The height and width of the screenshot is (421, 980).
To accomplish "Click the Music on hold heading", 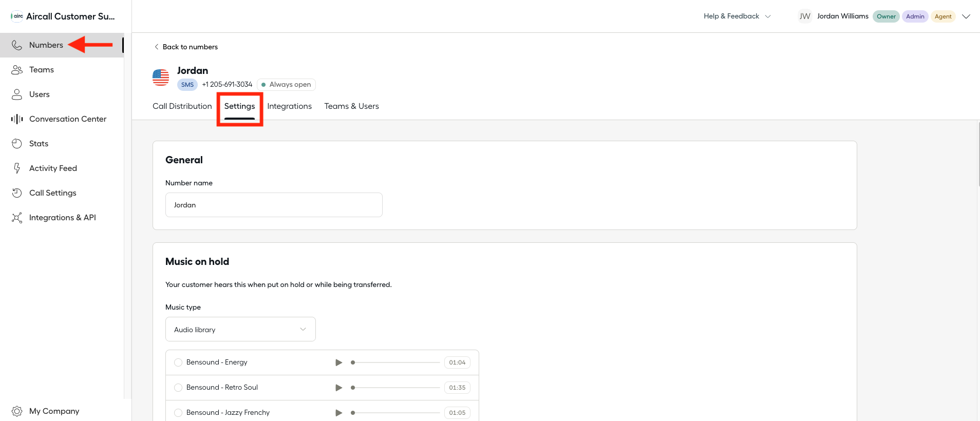I will (x=197, y=262).
